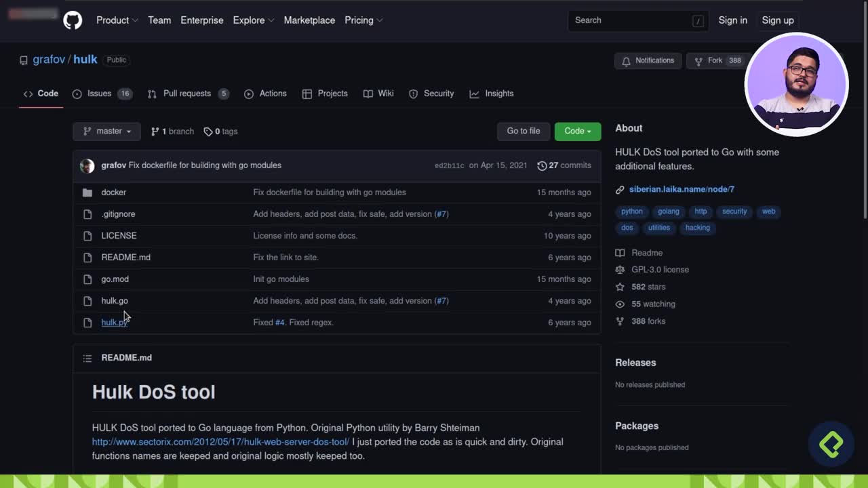Select the http topic tag
868x488 pixels.
(x=701, y=211)
